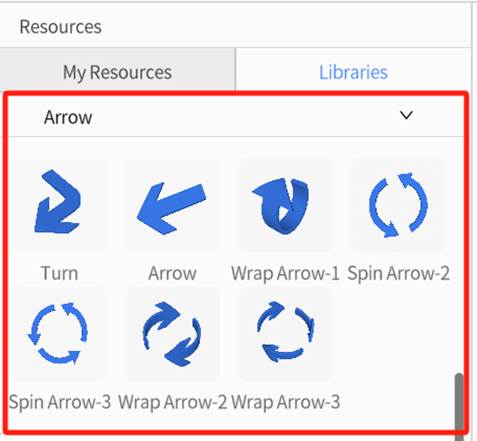The width and height of the screenshot is (477, 441).
Task: Choose the Wrap Arrow-1 icon
Action: tap(285, 204)
